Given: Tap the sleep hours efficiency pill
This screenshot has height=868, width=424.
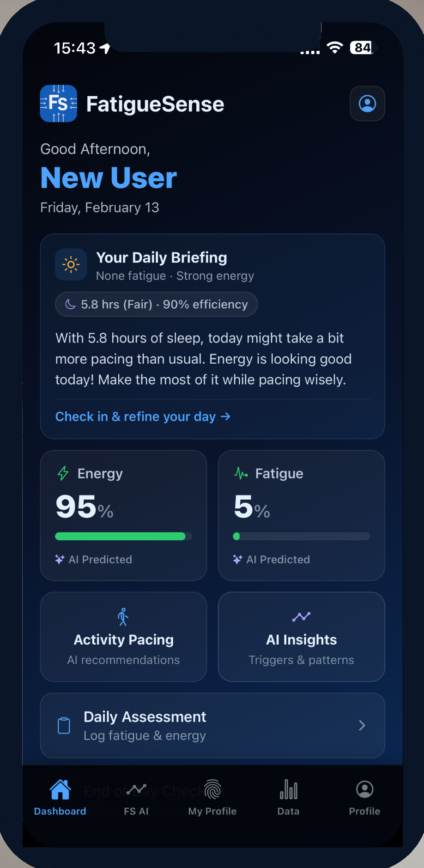Looking at the screenshot, I should click(x=156, y=304).
